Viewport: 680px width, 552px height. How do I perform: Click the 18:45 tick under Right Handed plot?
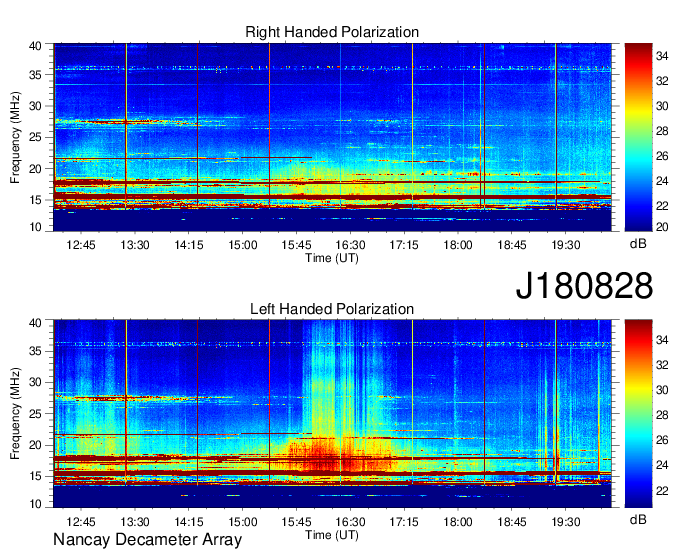pos(512,245)
